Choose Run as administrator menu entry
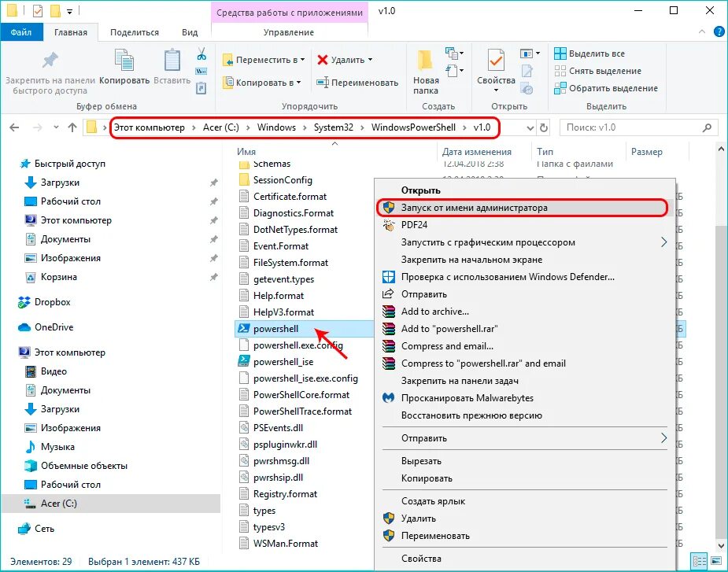 [x=523, y=208]
